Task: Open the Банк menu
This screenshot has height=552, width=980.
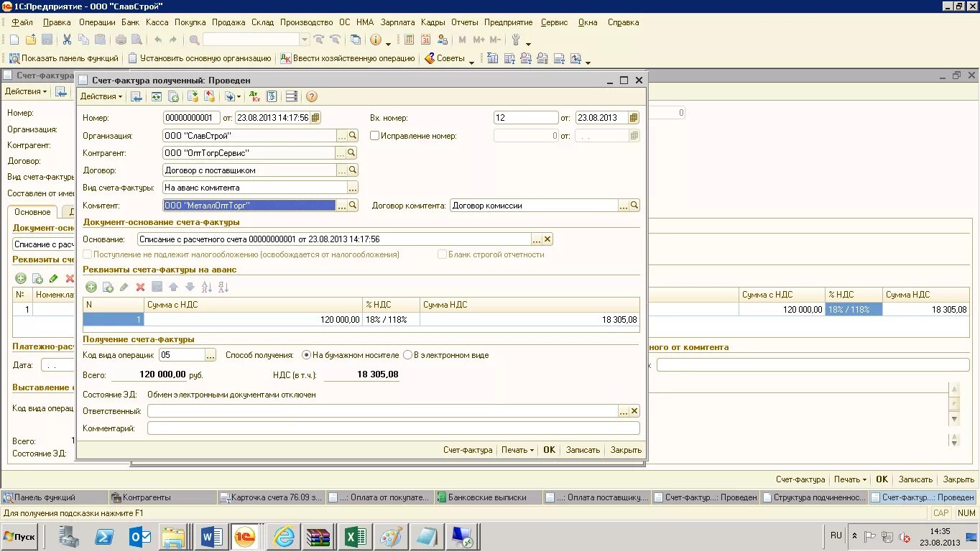Action: pos(130,22)
